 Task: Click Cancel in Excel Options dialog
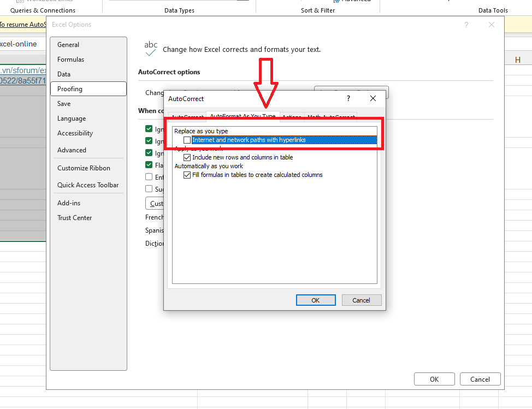(480, 379)
